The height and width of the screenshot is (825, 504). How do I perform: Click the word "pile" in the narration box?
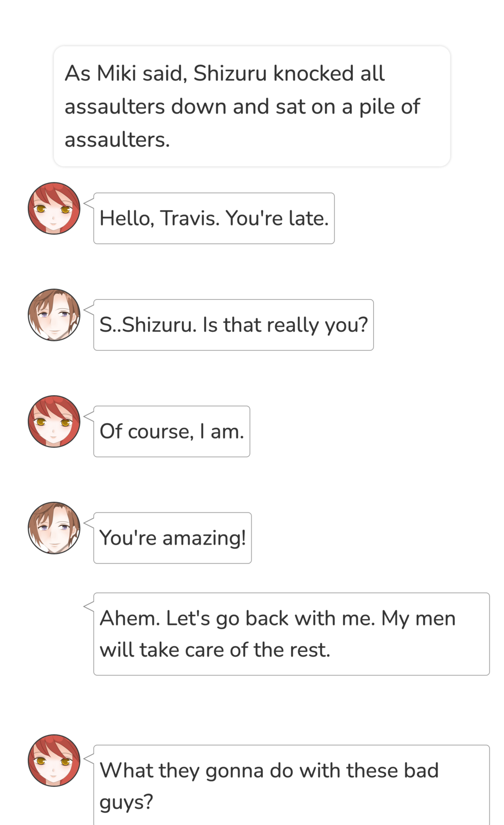377,107
